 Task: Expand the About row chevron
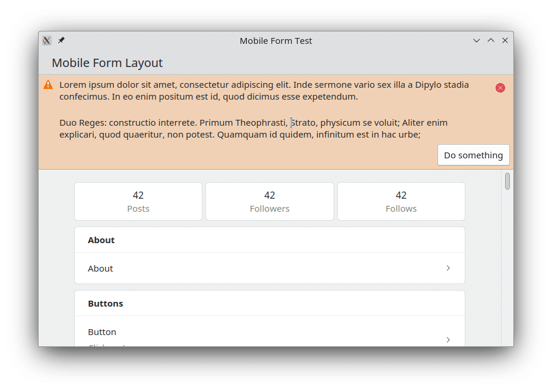point(448,268)
